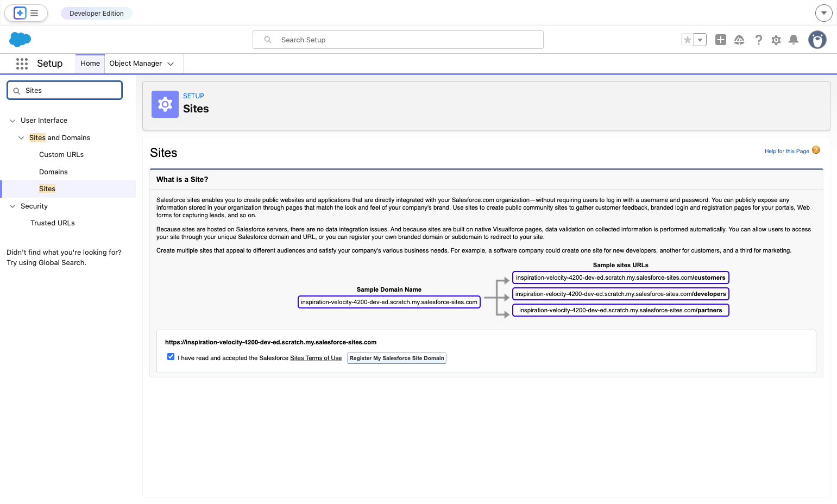Click Register My Salesforce Site Domain button
The width and height of the screenshot is (837, 504).
pos(397,358)
